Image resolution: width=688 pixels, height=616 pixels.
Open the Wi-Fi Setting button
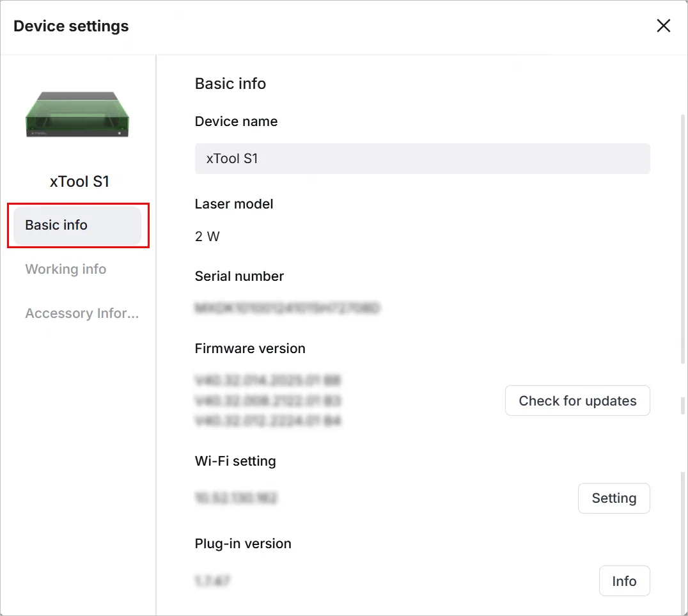coord(613,498)
